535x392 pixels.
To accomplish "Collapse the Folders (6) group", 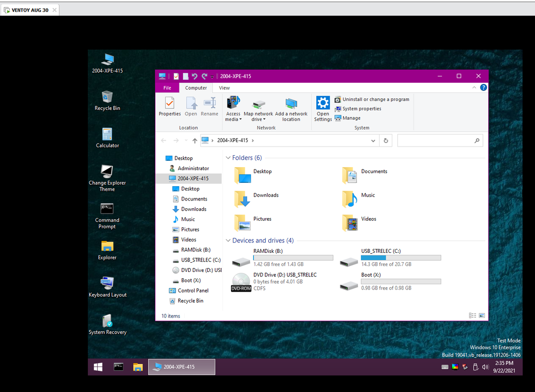I will pyautogui.click(x=228, y=158).
